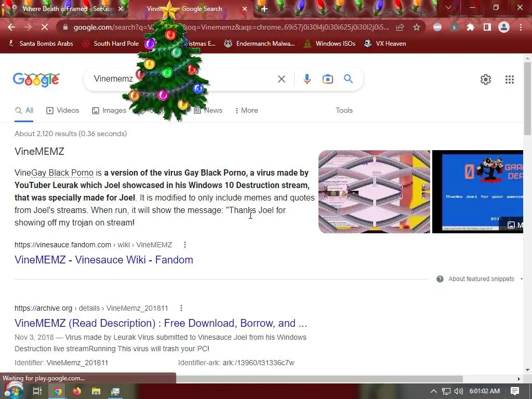Image resolution: width=532 pixels, height=399 pixels.
Task: Close the Google Search tab
Action: (245, 9)
